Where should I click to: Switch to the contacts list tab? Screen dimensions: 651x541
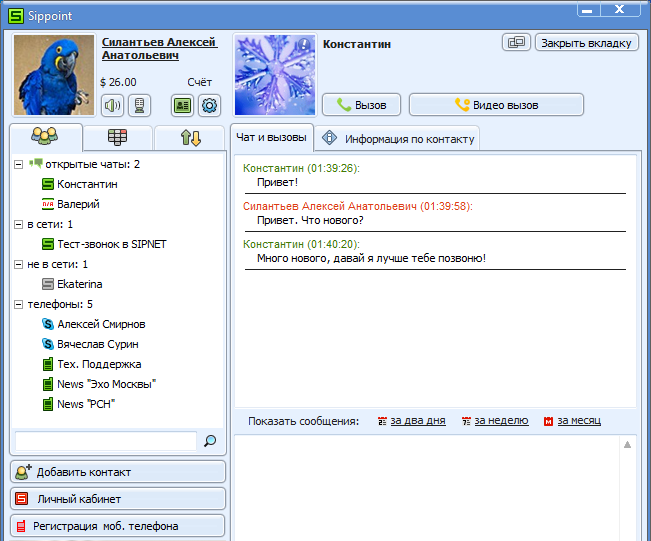pyautogui.click(x=46, y=137)
